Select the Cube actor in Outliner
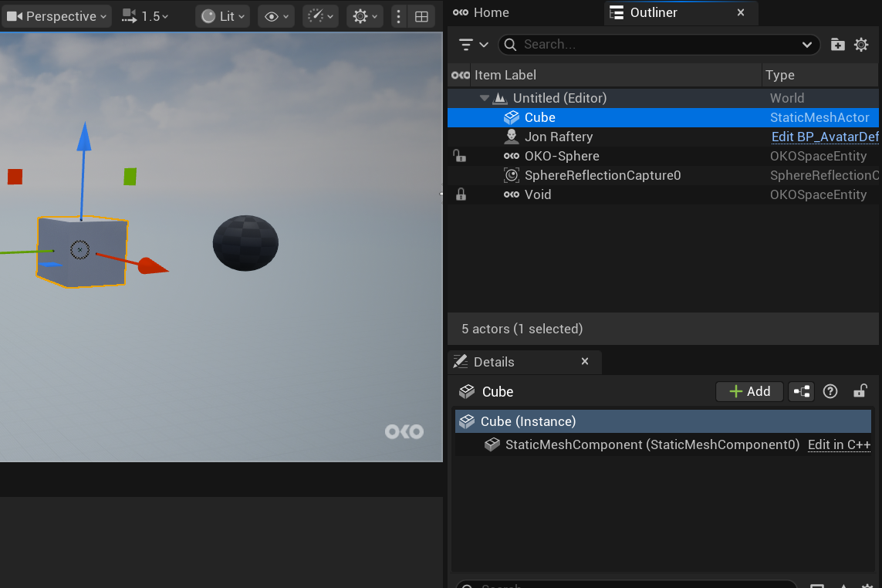 663,117
